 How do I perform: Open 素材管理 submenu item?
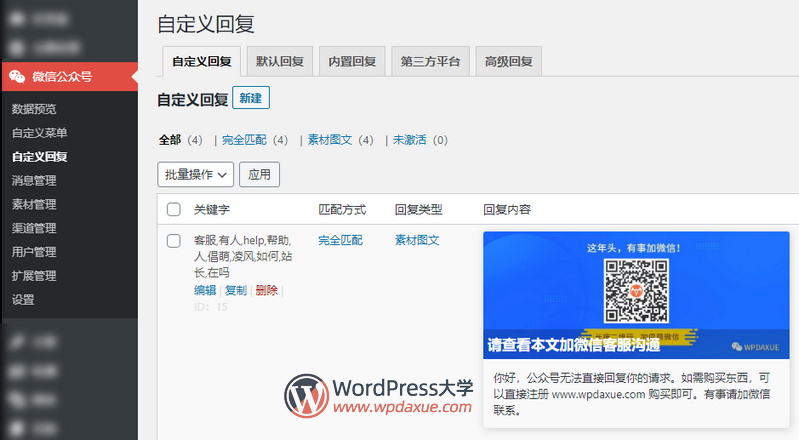[x=34, y=204]
